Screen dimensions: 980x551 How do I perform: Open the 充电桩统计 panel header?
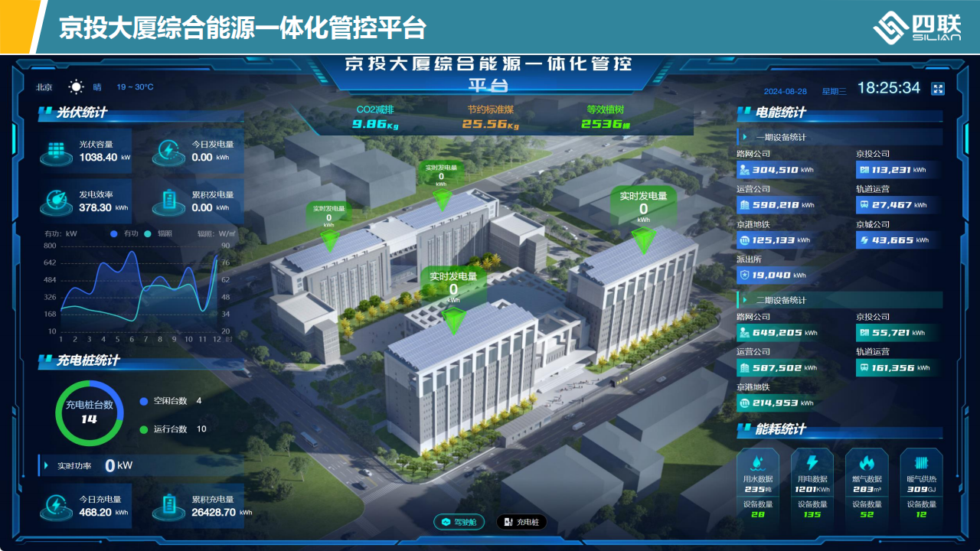[x=141, y=360]
